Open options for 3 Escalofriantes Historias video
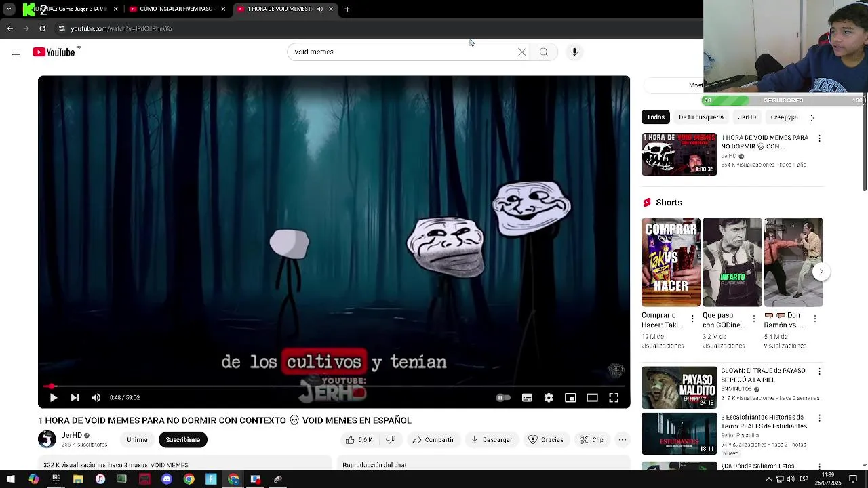Screen dimensions: 868x488 point(819,418)
